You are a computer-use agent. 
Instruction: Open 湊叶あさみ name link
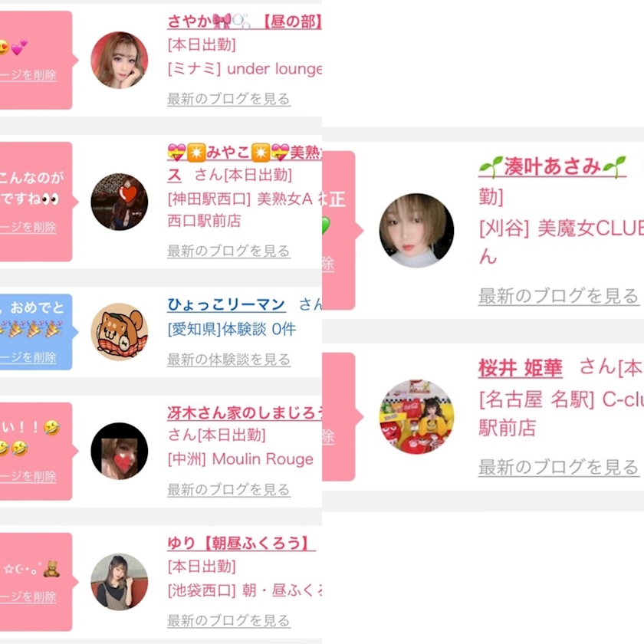(x=553, y=167)
